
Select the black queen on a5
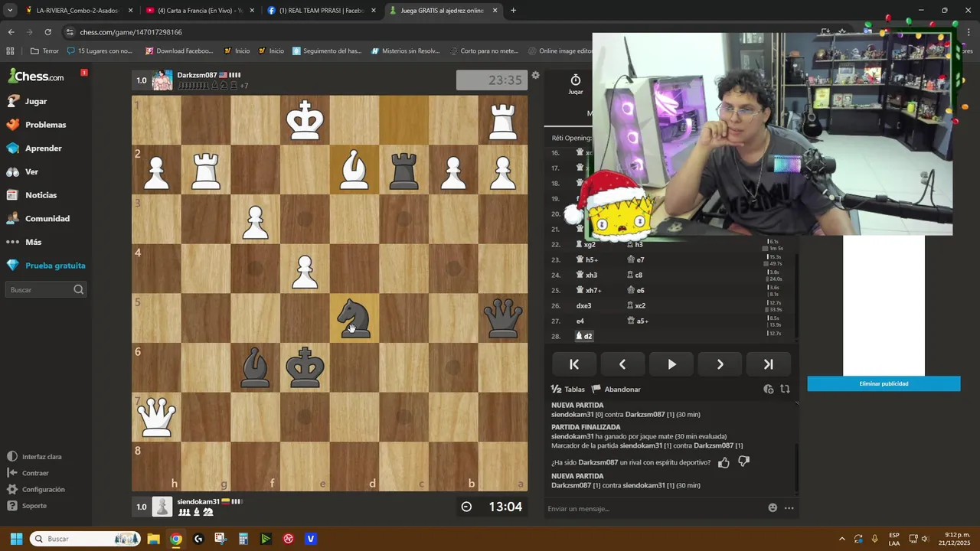(503, 318)
